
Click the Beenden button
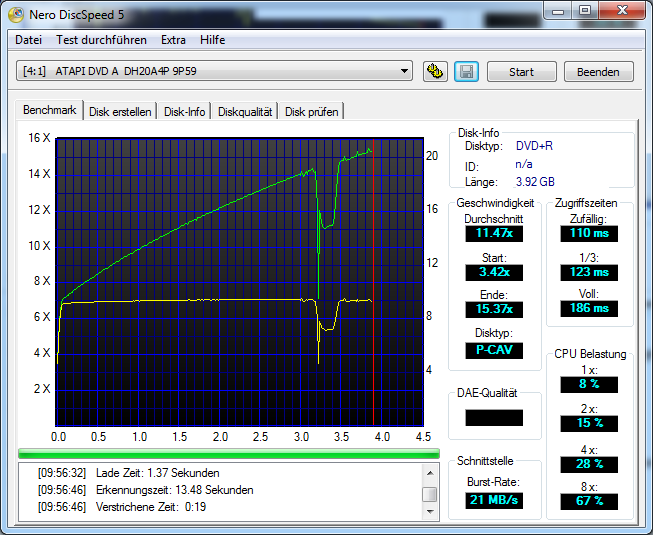[598, 72]
